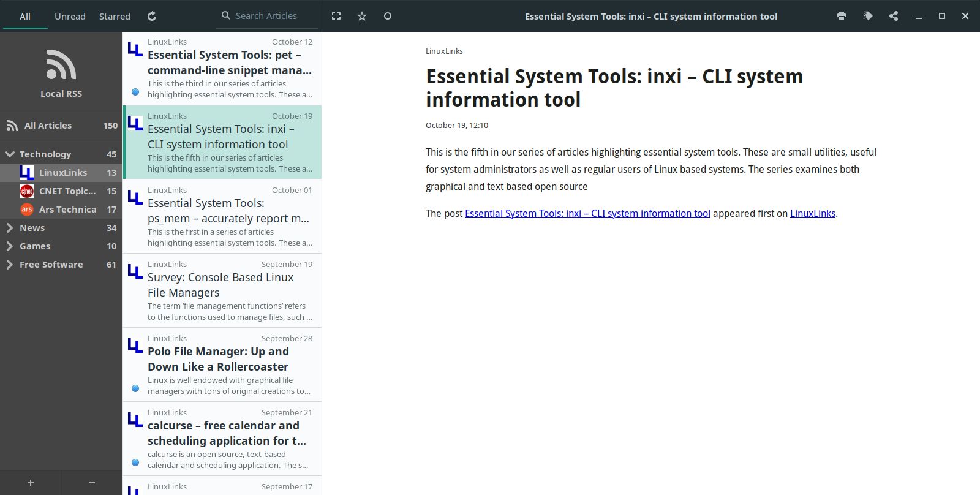
Task: Click the LinuxLinks feed favicon in sidebar
Action: [x=26, y=173]
